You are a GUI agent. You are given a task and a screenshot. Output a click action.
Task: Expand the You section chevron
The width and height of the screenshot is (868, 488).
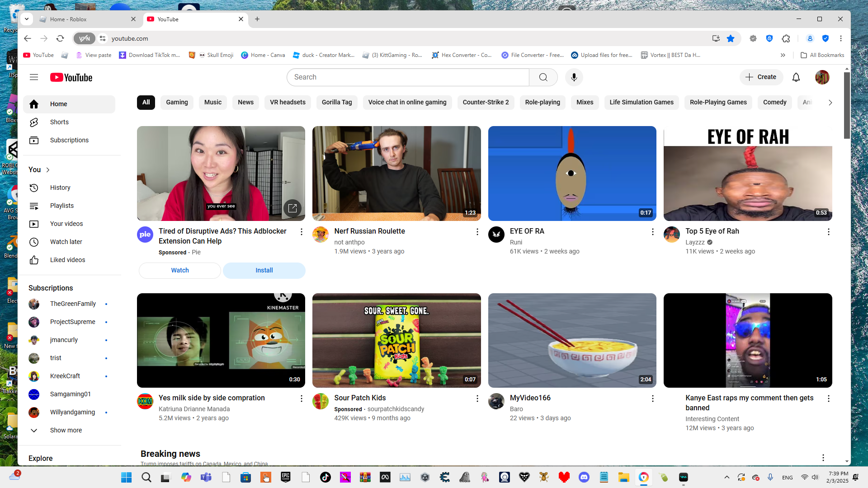(47, 170)
